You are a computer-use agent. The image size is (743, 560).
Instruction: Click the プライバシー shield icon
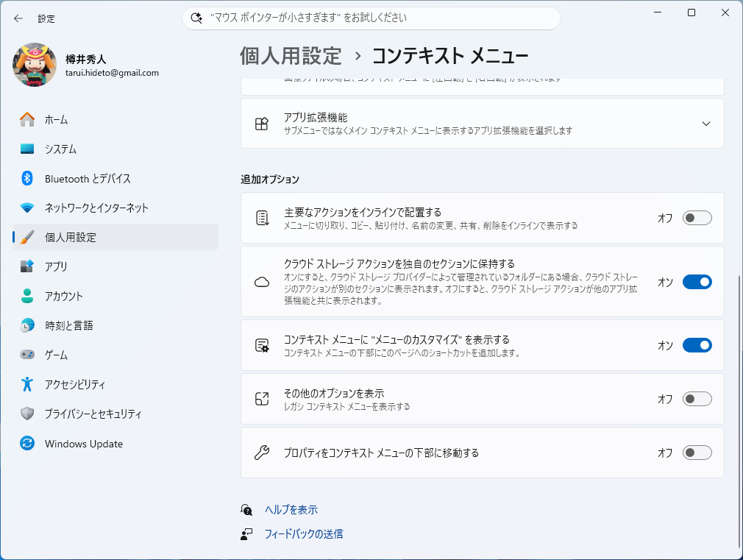click(x=27, y=414)
